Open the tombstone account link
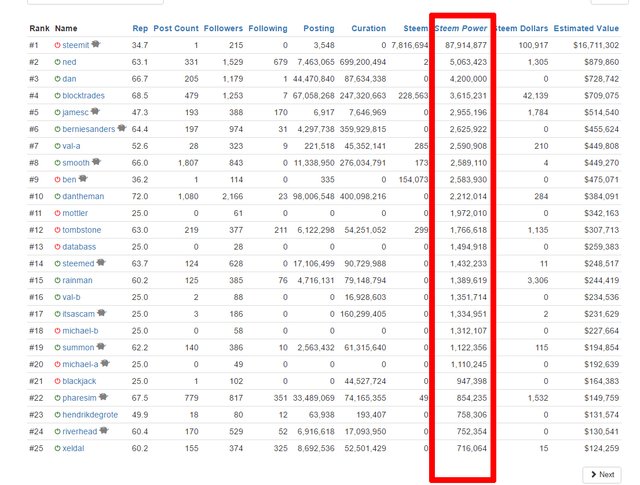This screenshot has width=640, height=485. tap(81, 230)
